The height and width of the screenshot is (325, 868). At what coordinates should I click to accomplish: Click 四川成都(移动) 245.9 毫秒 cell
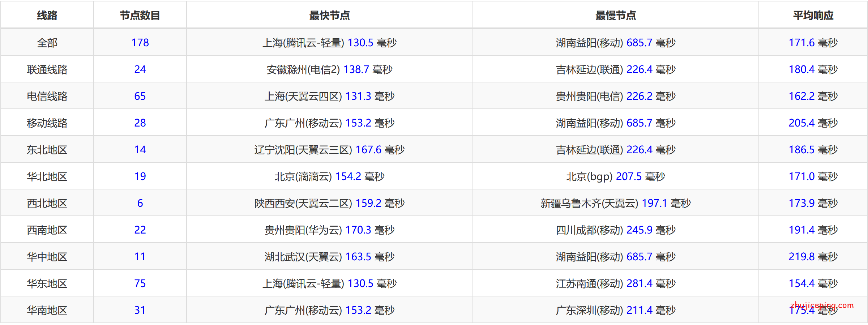[x=616, y=230]
